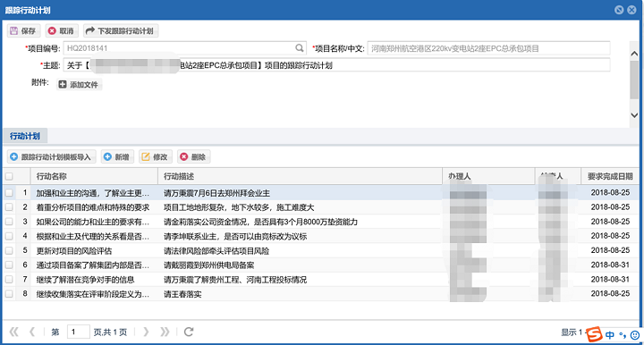Go to previous page arrow
Screen dimensions: 644x345
pyautogui.click(x=32, y=332)
